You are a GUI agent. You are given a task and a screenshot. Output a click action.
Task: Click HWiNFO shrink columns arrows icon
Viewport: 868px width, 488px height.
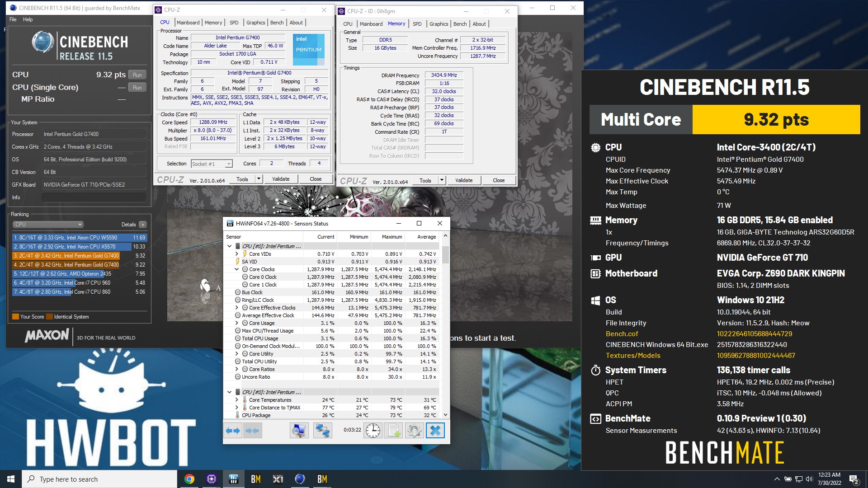252,430
